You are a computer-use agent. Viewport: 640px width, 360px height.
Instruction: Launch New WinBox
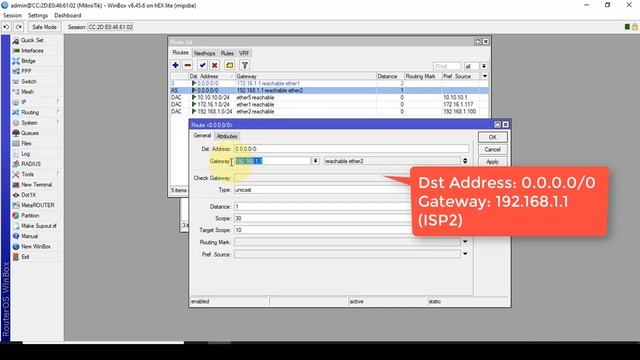pos(36,247)
